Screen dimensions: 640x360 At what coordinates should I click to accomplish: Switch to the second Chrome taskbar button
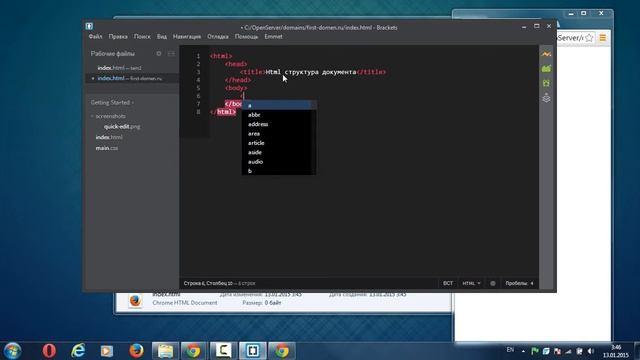[282, 351]
